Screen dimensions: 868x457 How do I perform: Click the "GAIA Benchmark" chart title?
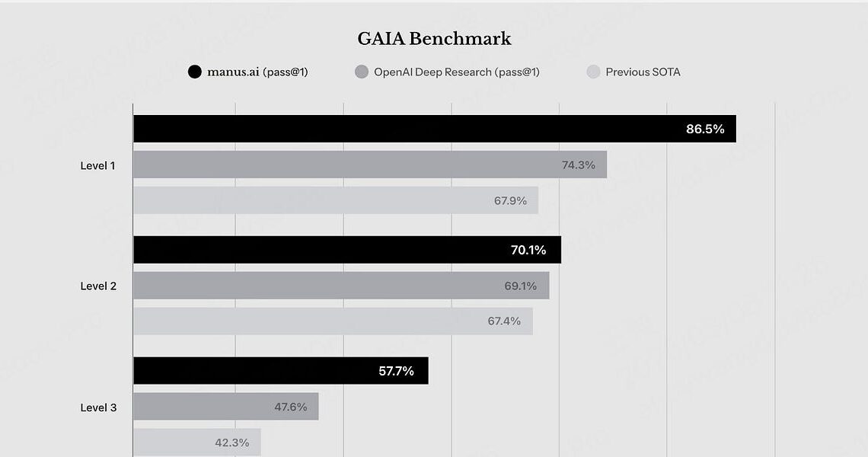(434, 39)
